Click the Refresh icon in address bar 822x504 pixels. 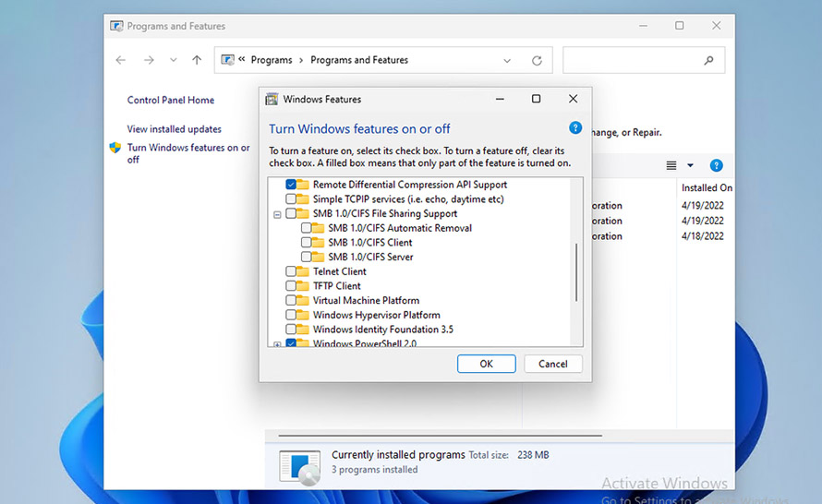point(537,61)
